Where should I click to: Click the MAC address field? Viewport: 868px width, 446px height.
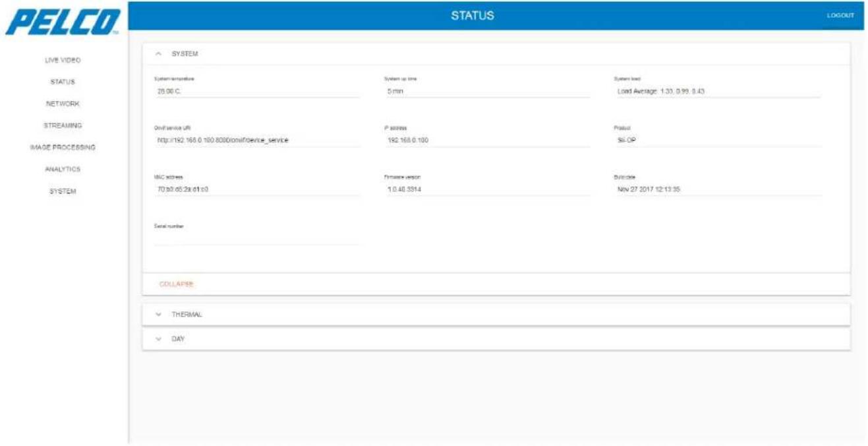point(256,189)
